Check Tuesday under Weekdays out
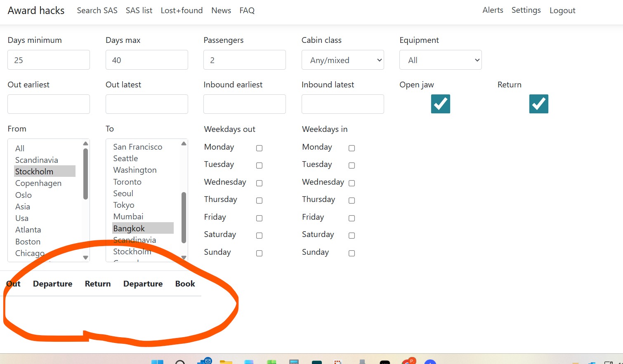The height and width of the screenshot is (364, 623). 259,165
